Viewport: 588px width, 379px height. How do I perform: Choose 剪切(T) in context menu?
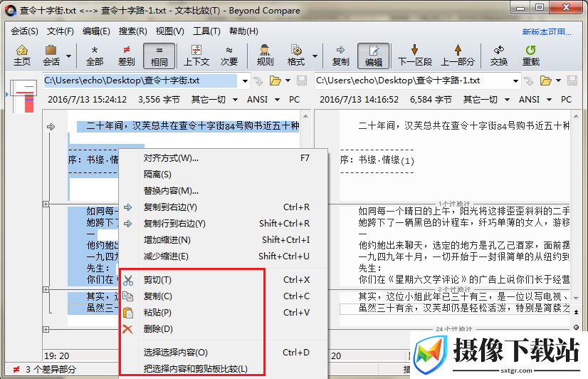(225, 280)
